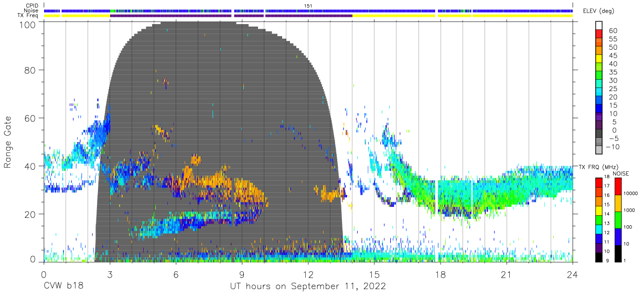
Task: Pick the light gray bottom ELEV color bar segment
Action: (599, 150)
